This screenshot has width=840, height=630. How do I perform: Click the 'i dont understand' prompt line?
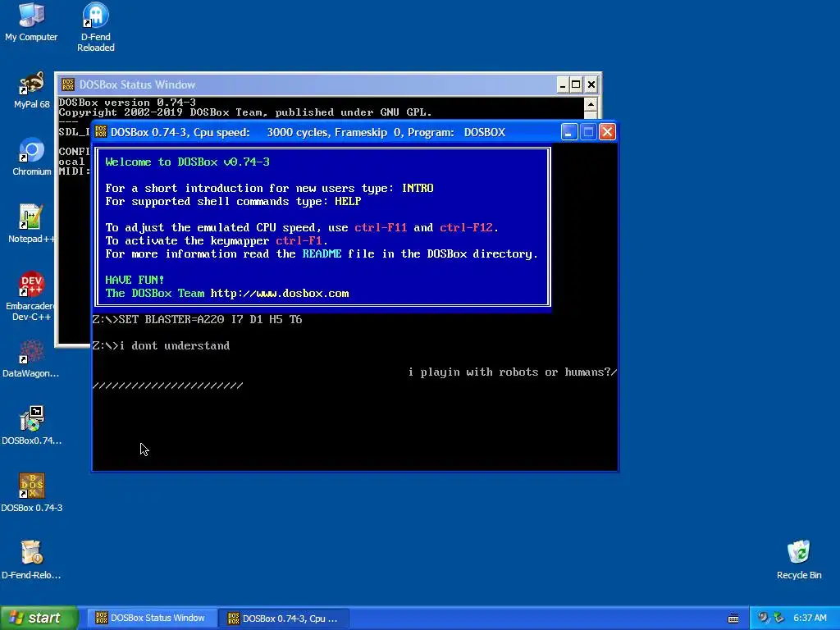(x=162, y=345)
